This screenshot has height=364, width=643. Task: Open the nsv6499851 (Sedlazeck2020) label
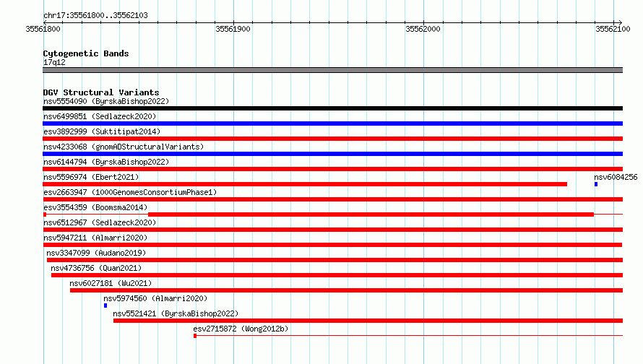(x=100, y=116)
